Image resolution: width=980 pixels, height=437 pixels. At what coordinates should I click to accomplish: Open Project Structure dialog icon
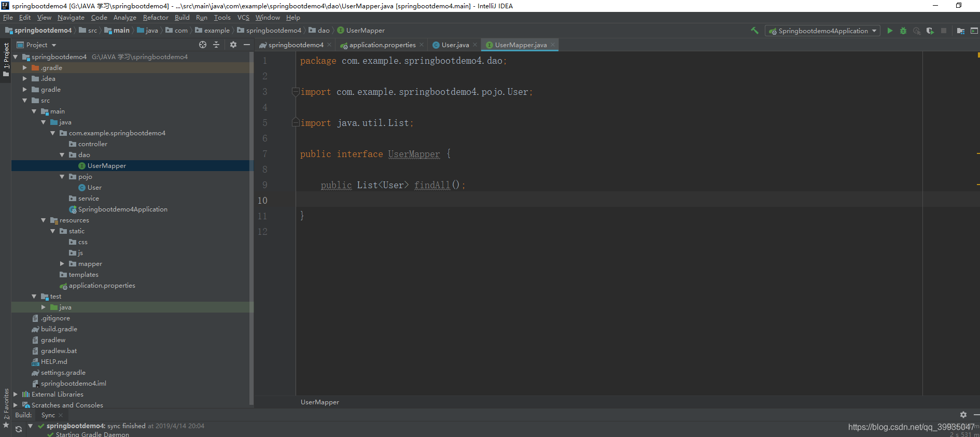960,31
